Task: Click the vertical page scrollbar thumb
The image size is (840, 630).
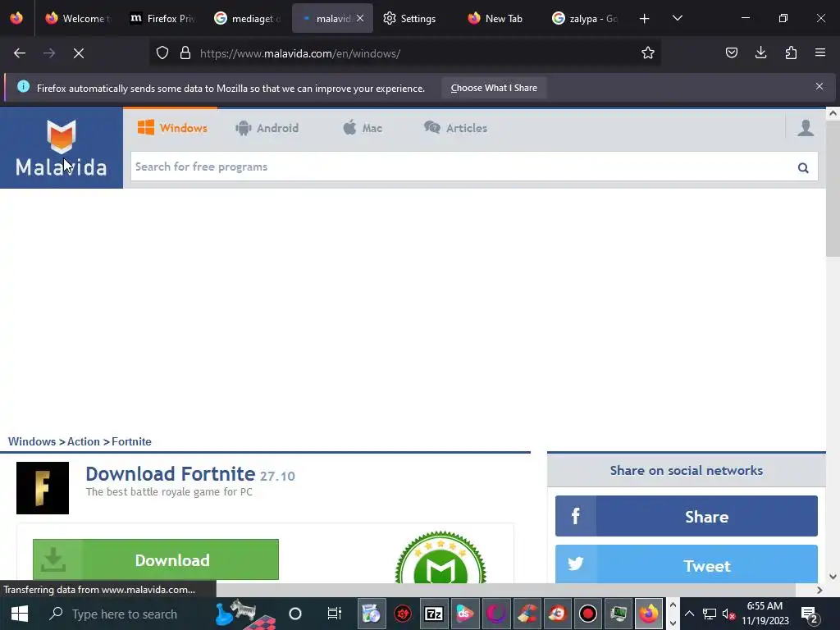Action: [833, 190]
